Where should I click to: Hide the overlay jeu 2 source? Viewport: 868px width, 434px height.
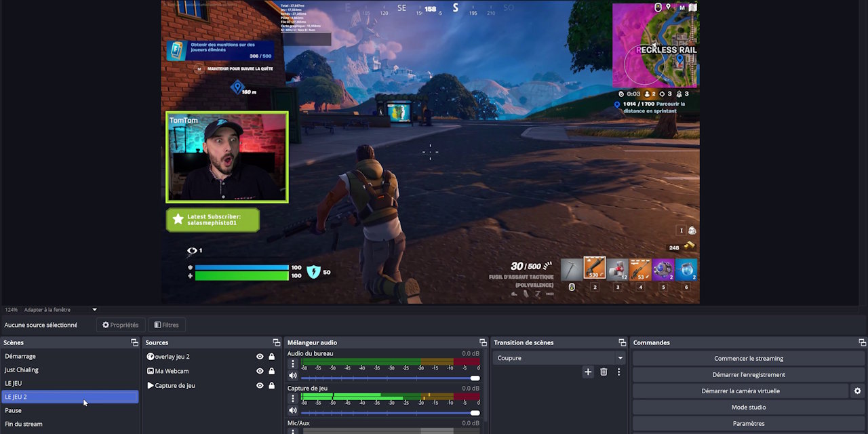point(260,357)
